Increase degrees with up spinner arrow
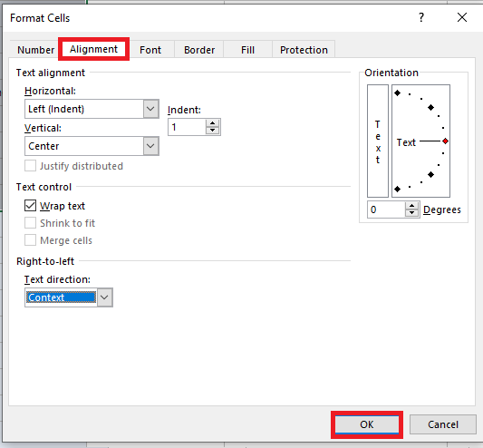The image size is (483, 448). (411, 206)
